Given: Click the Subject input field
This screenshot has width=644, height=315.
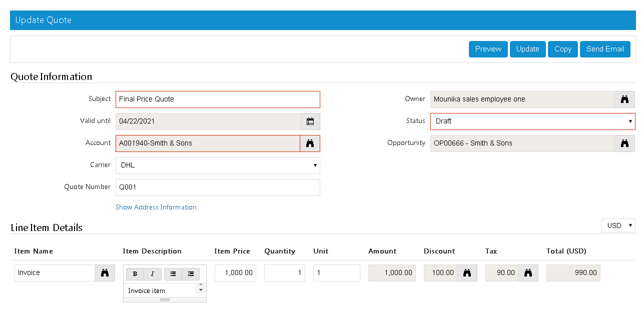Looking at the screenshot, I should (217, 99).
